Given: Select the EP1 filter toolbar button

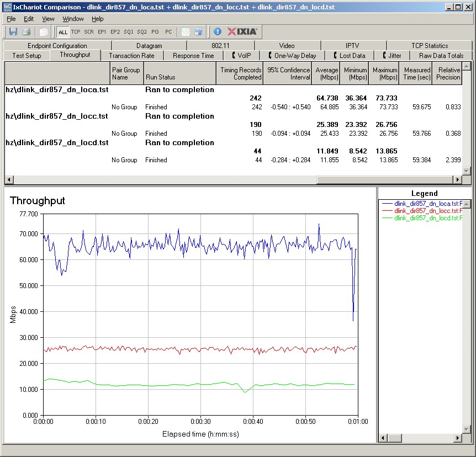Looking at the screenshot, I should [102, 32].
